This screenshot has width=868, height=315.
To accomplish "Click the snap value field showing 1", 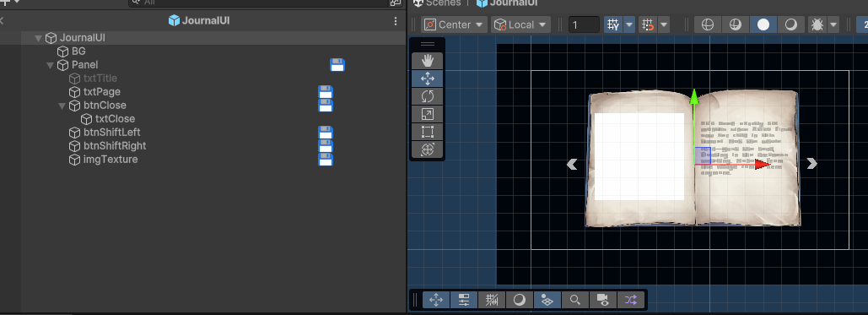I will tap(584, 24).
